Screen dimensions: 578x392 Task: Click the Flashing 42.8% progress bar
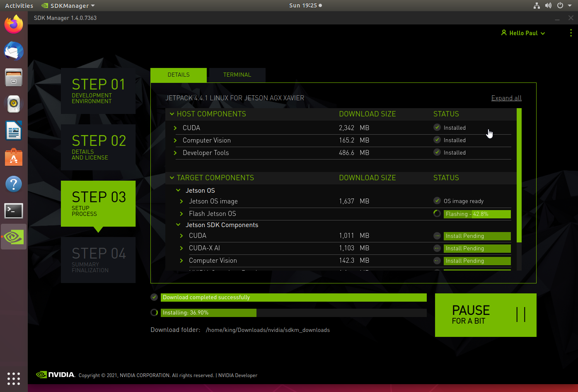coord(477,214)
